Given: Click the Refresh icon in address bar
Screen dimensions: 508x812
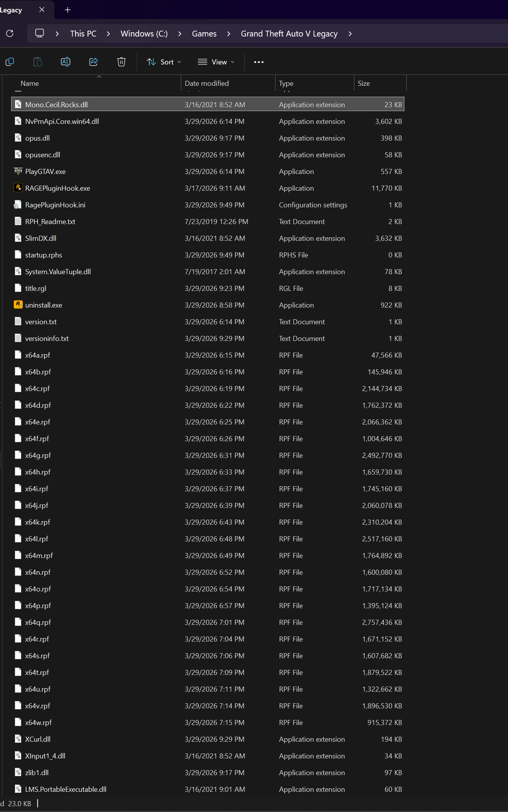Looking at the screenshot, I should tap(10, 34).
